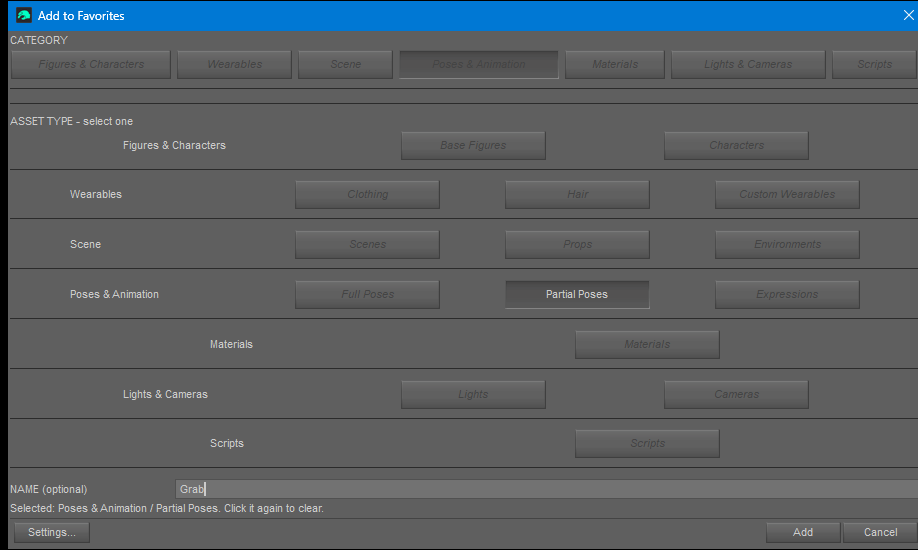918x550 pixels.
Task: Click the Wearables row label
Action: click(96, 194)
